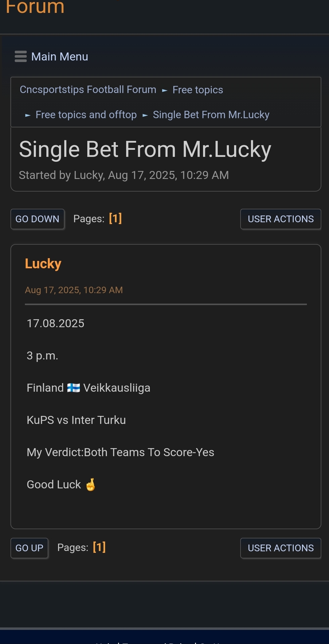
Task: Click the Single Bet From Mr.Lucky breadcrumb
Action: [211, 115]
